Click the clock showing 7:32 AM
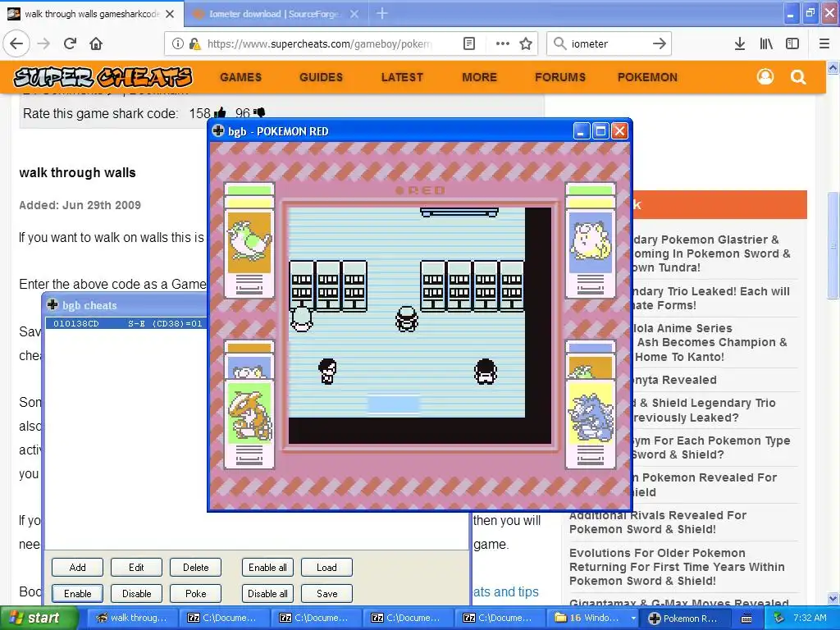Image resolution: width=840 pixels, height=630 pixels. [810, 619]
